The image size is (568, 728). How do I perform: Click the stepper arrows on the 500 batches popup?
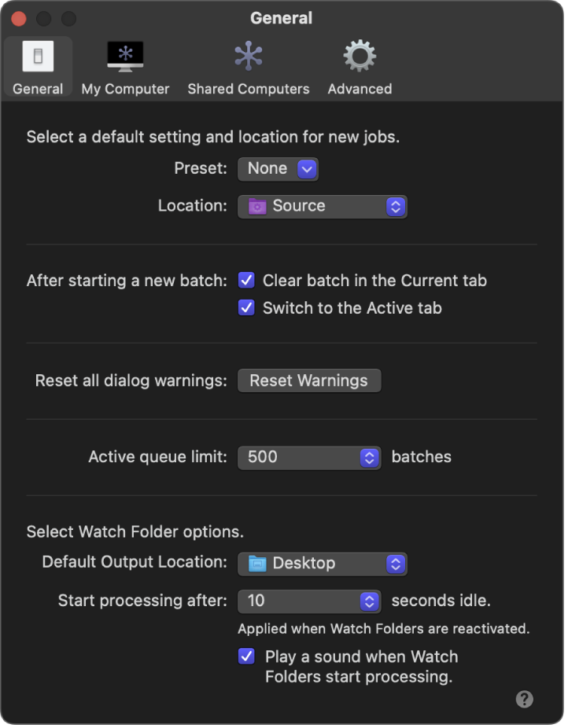point(369,457)
